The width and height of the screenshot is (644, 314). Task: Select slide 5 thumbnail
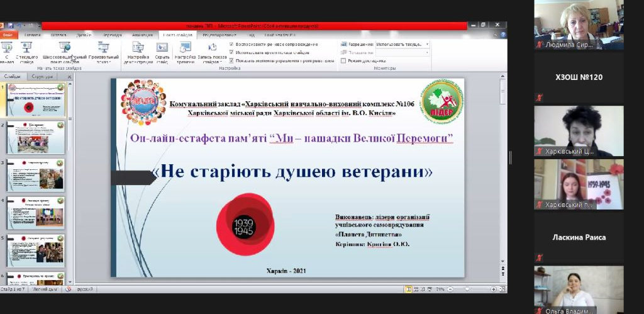[x=35, y=250]
